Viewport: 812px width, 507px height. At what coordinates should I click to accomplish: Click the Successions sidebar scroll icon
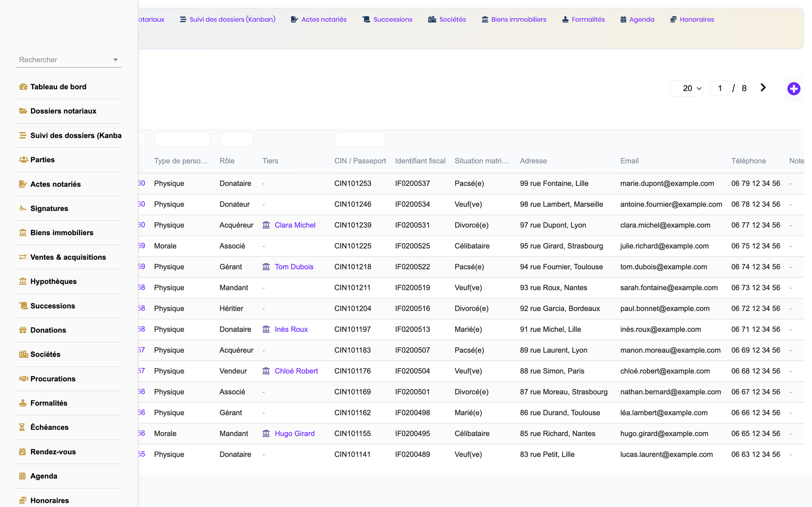[x=23, y=306]
